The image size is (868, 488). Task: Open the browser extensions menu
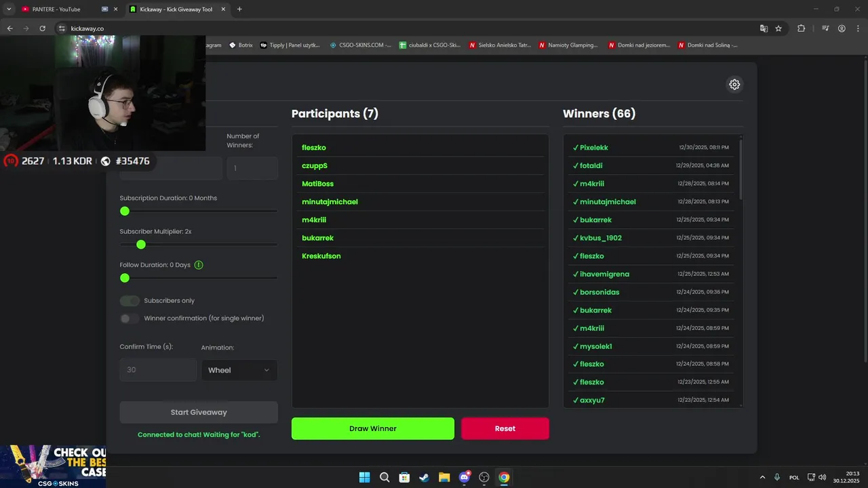pyautogui.click(x=802, y=28)
